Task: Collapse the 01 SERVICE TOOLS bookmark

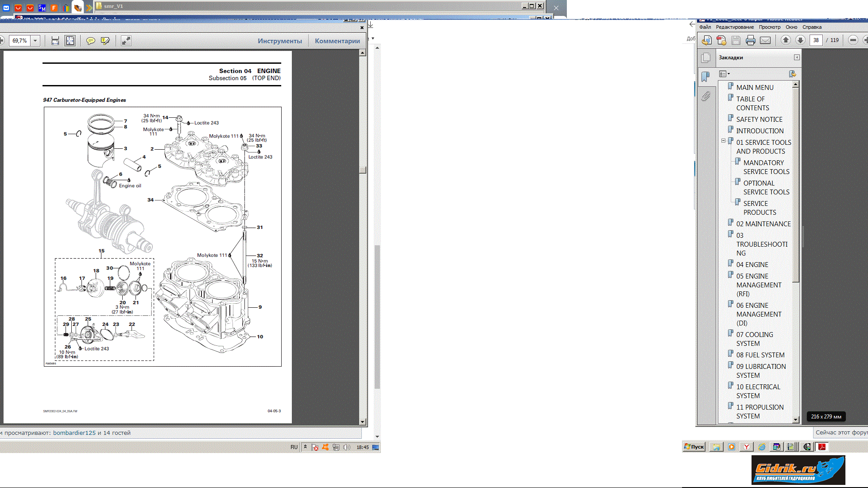Action: 723,141
